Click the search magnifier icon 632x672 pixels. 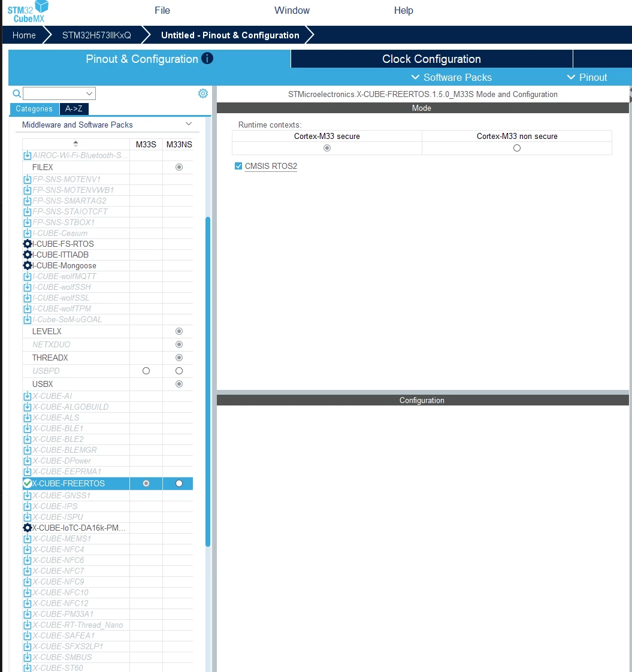click(17, 93)
